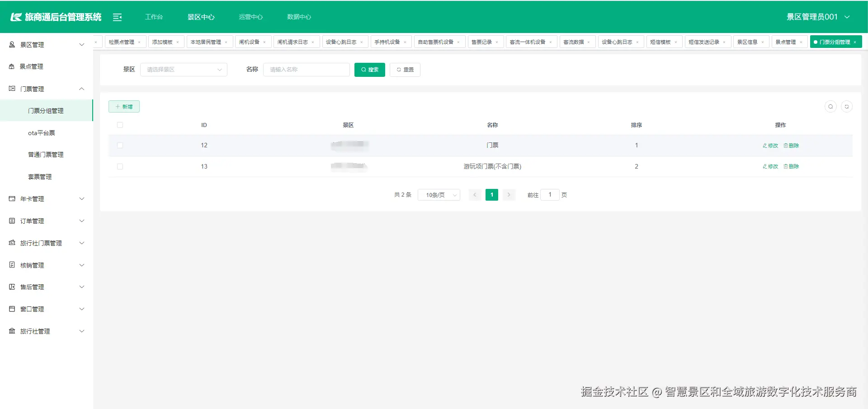Open 订单管理 via its sidebar icon
Viewport: 868px width, 409px height.
(11, 221)
